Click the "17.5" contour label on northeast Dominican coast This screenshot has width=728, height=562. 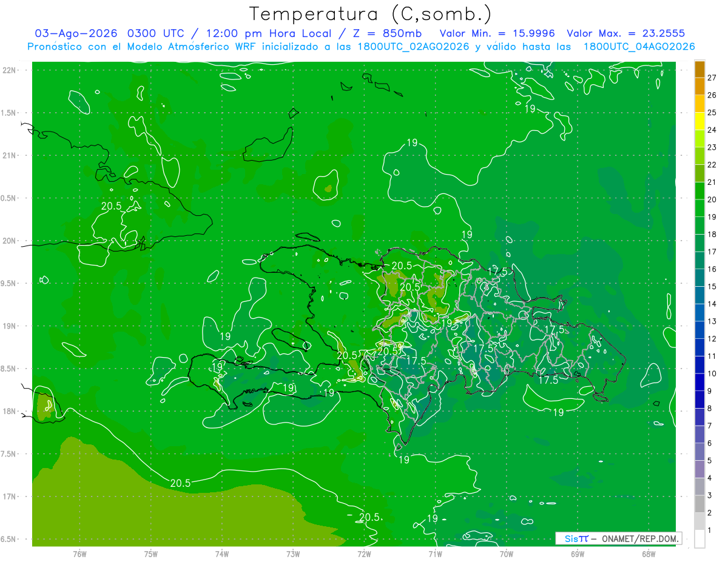pyautogui.click(x=497, y=272)
